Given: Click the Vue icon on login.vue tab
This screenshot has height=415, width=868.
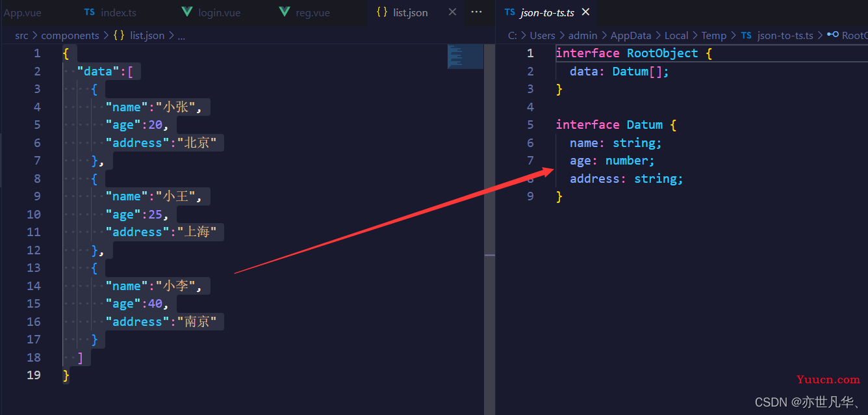Looking at the screenshot, I should 186,12.
